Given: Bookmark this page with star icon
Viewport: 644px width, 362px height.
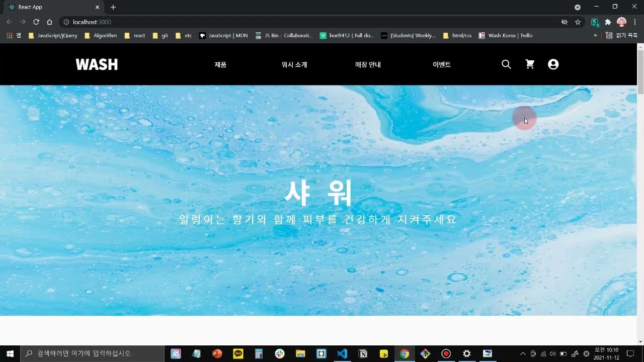Looking at the screenshot, I should [x=578, y=22].
